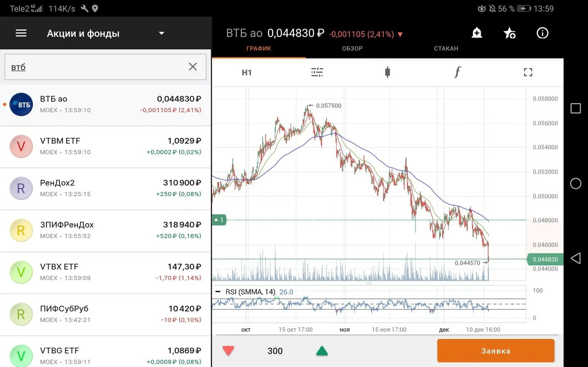Switch to СТАКАН tab
This screenshot has width=588, height=367.
coord(446,49)
